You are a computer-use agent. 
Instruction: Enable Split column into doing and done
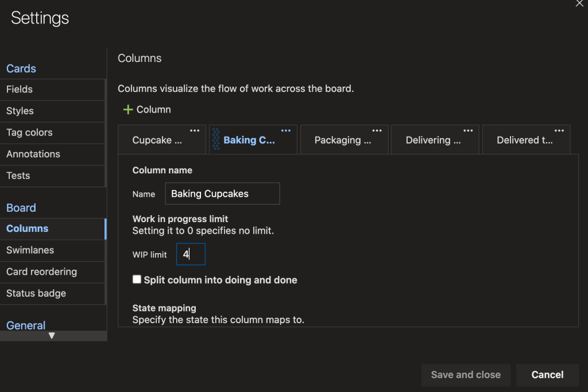click(x=137, y=280)
